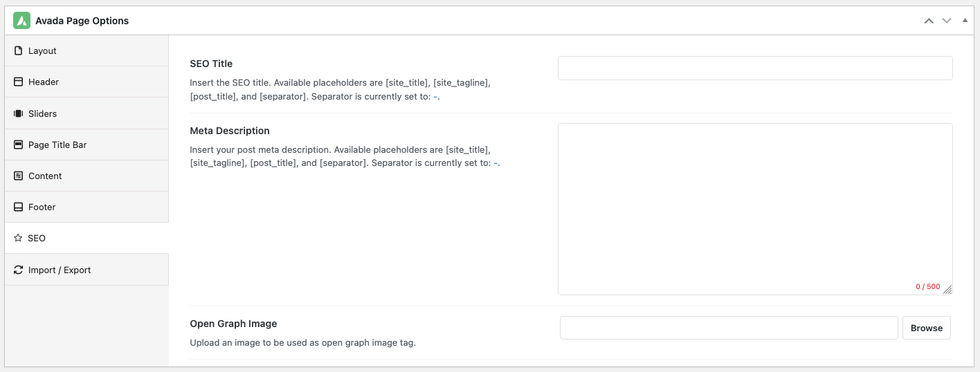
Task: Click the Import / Export refresh icon
Action: pos(19,270)
